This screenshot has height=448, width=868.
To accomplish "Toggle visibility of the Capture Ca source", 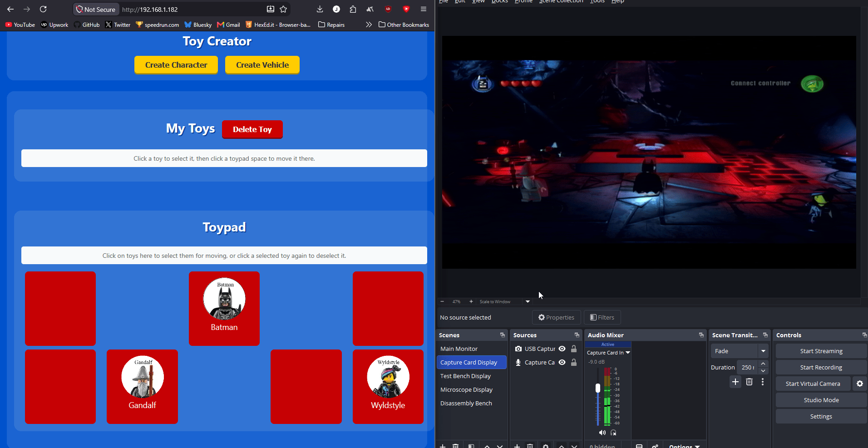I will (x=562, y=362).
